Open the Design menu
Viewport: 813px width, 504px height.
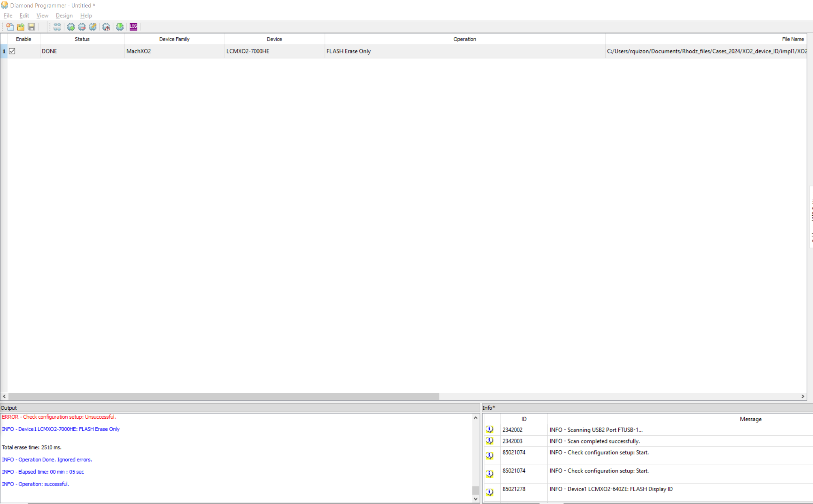tap(64, 15)
